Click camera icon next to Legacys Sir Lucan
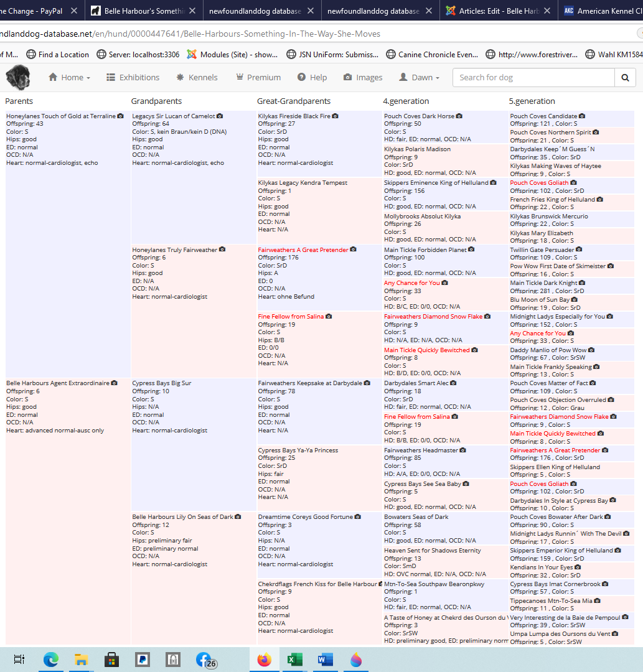643x672 pixels. (x=220, y=116)
